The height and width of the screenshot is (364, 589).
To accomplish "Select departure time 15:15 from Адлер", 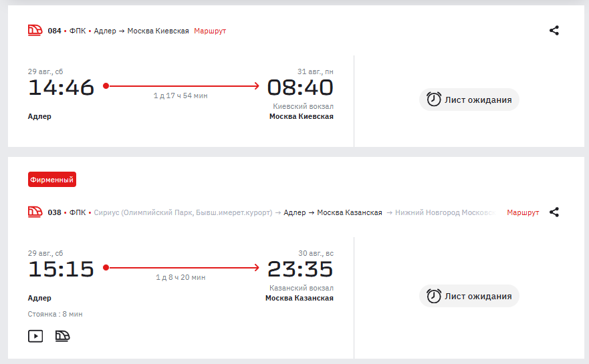I will pyautogui.click(x=62, y=269).
